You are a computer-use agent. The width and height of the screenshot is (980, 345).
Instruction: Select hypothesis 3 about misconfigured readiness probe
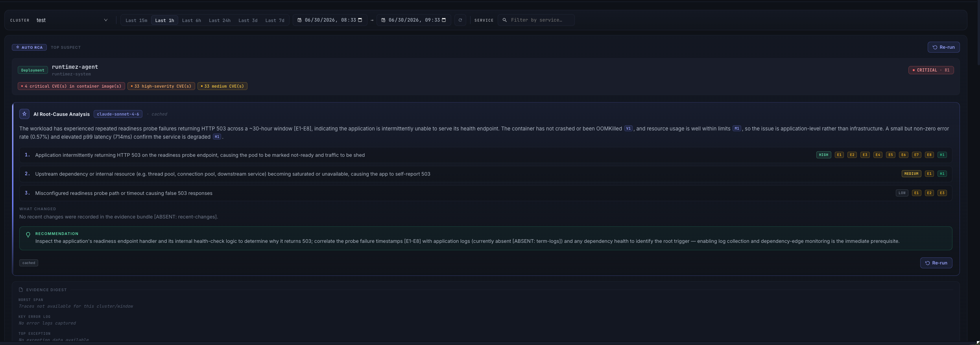click(x=485, y=193)
